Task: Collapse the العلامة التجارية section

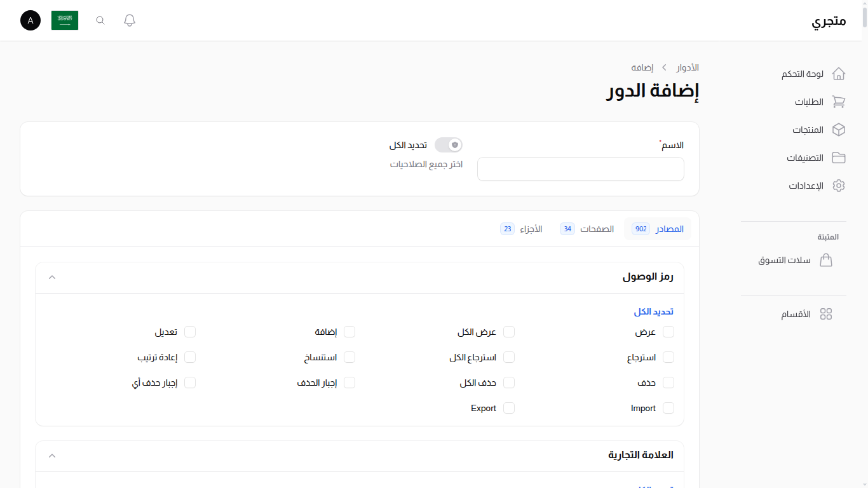Action: (52, 456)
